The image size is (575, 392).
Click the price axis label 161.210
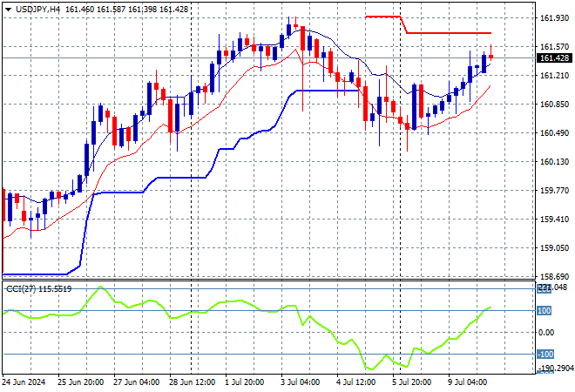554,75
